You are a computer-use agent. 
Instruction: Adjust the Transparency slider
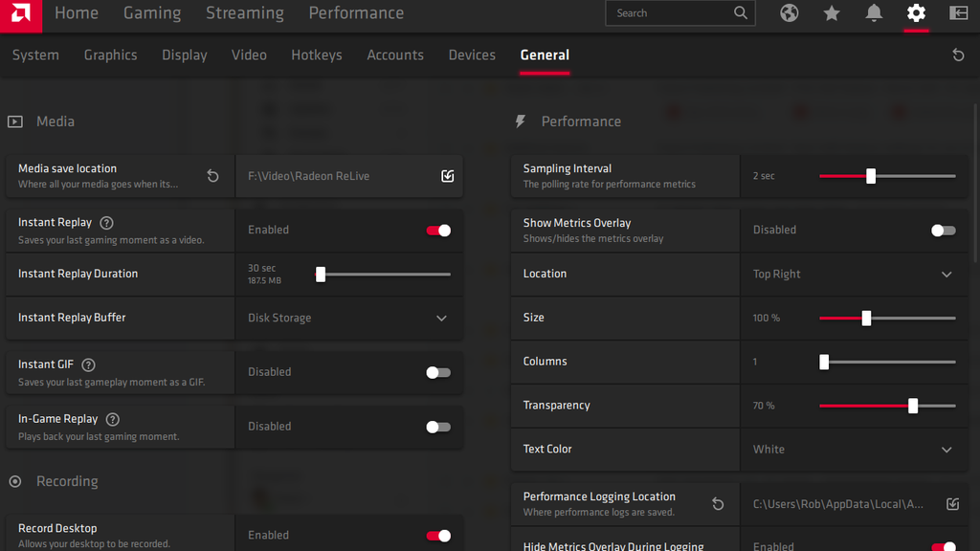coord(913,406)
